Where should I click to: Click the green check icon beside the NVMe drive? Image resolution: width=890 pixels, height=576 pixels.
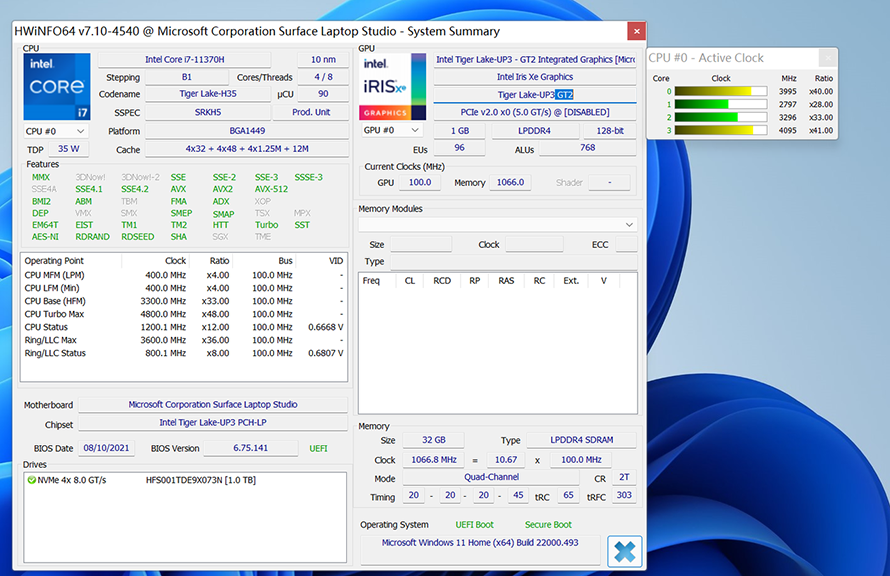[32, 480]
